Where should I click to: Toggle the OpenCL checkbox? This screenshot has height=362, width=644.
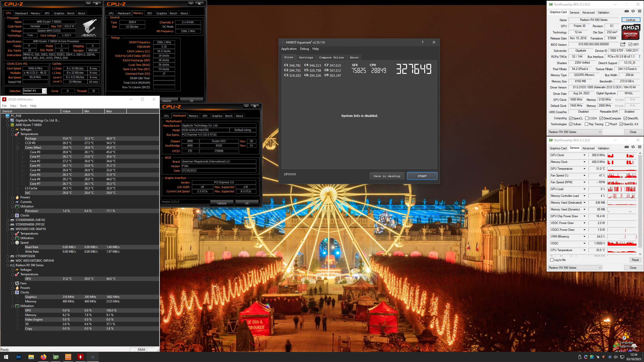click(x=571, y=118)
